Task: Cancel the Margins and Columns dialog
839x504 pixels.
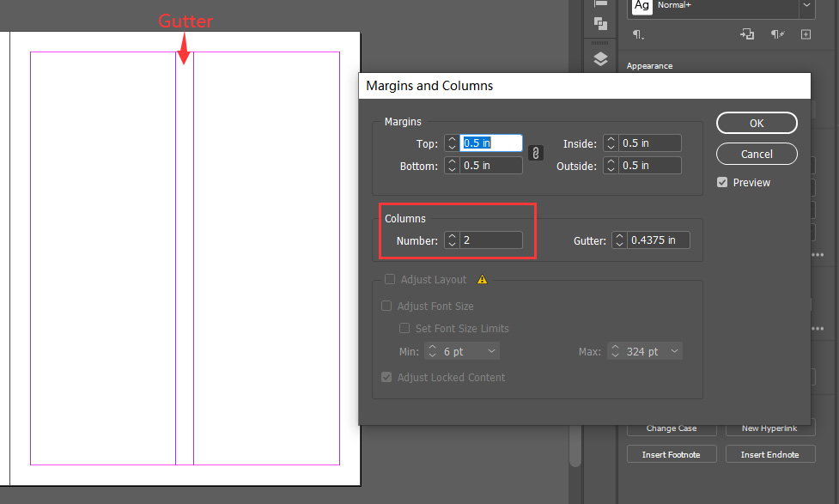Action: [757, 154]
